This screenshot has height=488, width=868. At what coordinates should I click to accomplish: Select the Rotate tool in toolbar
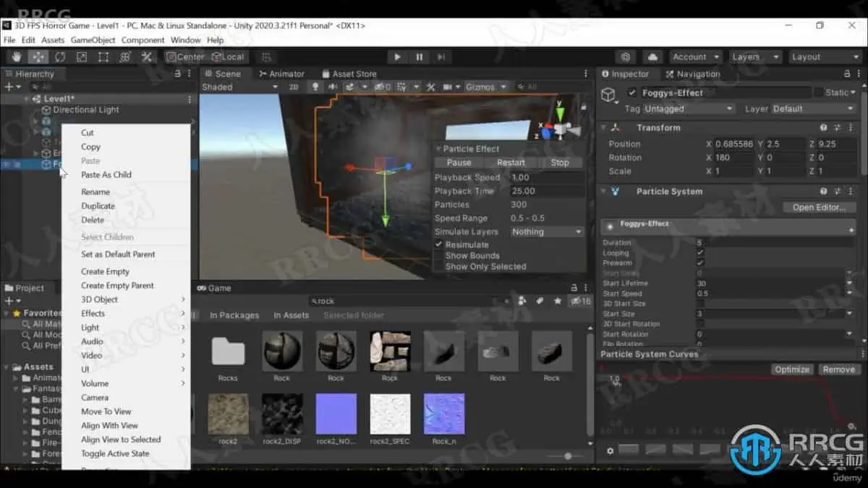[x=60, y=57]
